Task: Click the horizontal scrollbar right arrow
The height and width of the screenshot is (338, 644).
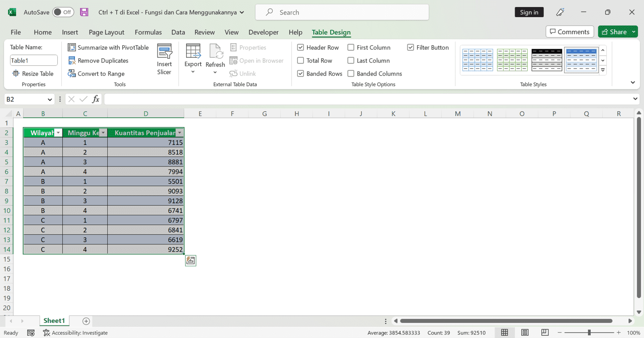Action: (x=630, y=321)
